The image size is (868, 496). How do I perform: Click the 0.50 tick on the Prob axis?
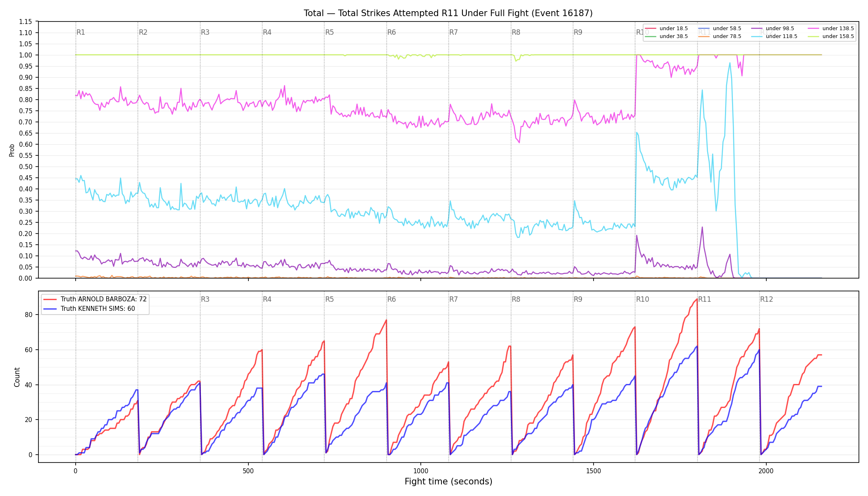tap(26, 167)
